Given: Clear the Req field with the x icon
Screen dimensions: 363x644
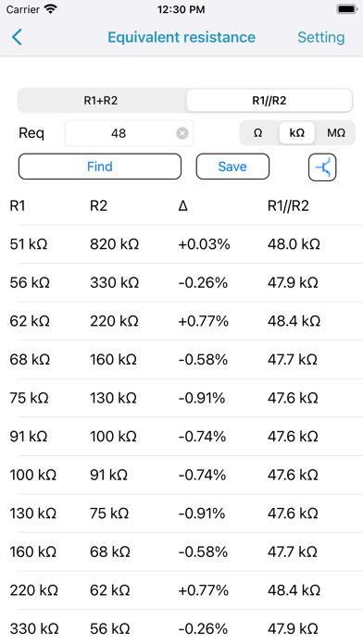Looking at the screenshot, I should click(182, 133).
